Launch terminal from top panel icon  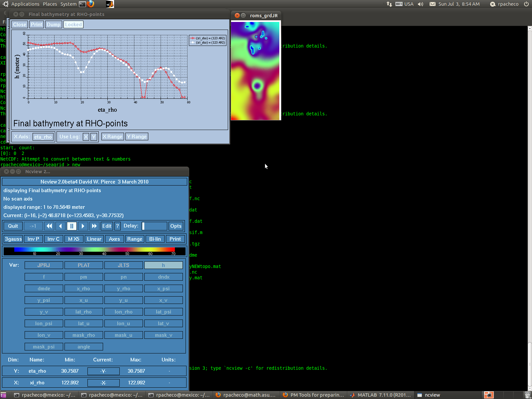(x=82, y=4)
